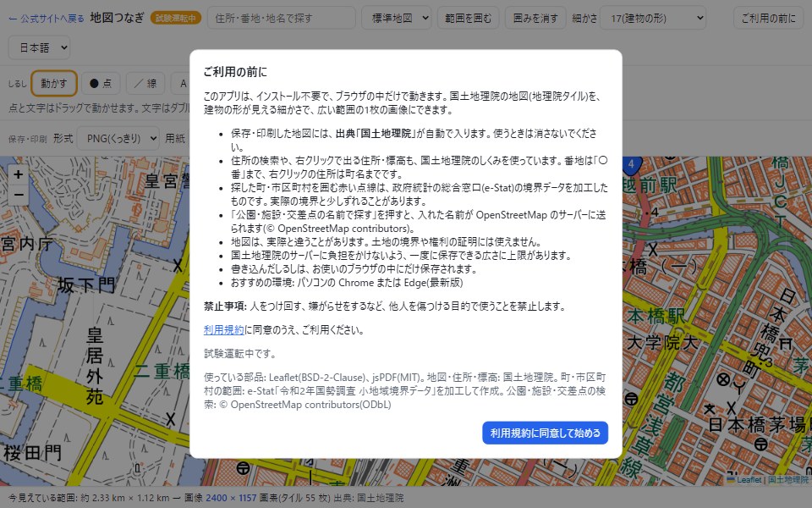Click the 試験運転中です。 text in dialog
This screenshot has height=508, width=812.
click(x=241, y=354)
